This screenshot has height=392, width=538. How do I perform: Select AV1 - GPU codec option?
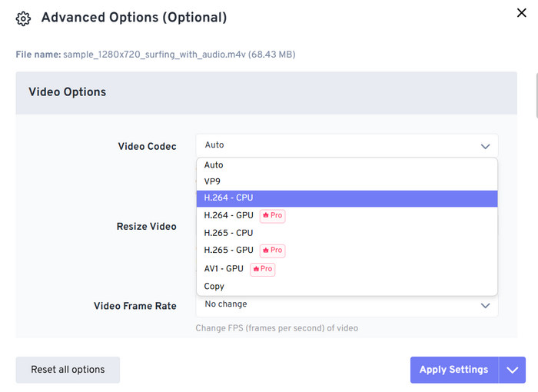point(224,269)
